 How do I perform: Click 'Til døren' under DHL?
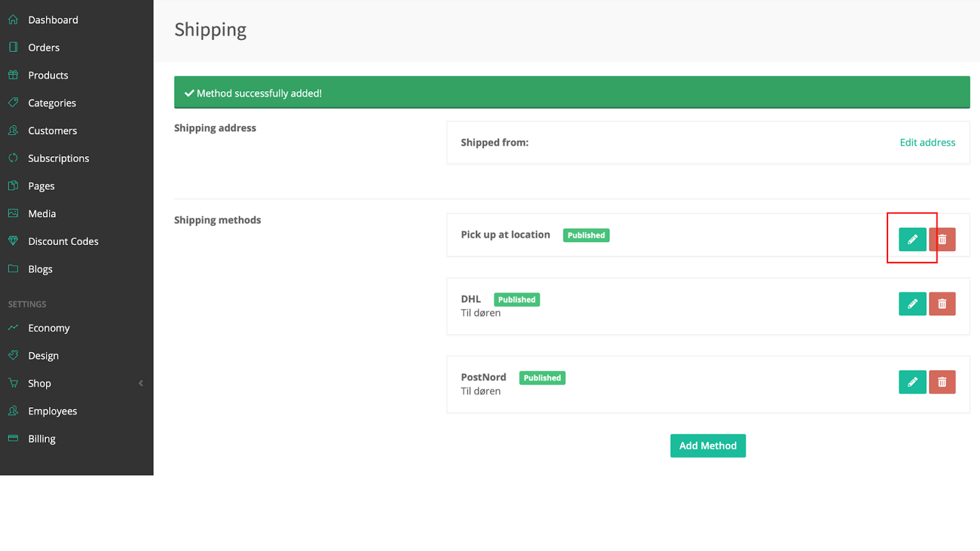[x=480, y=313]
